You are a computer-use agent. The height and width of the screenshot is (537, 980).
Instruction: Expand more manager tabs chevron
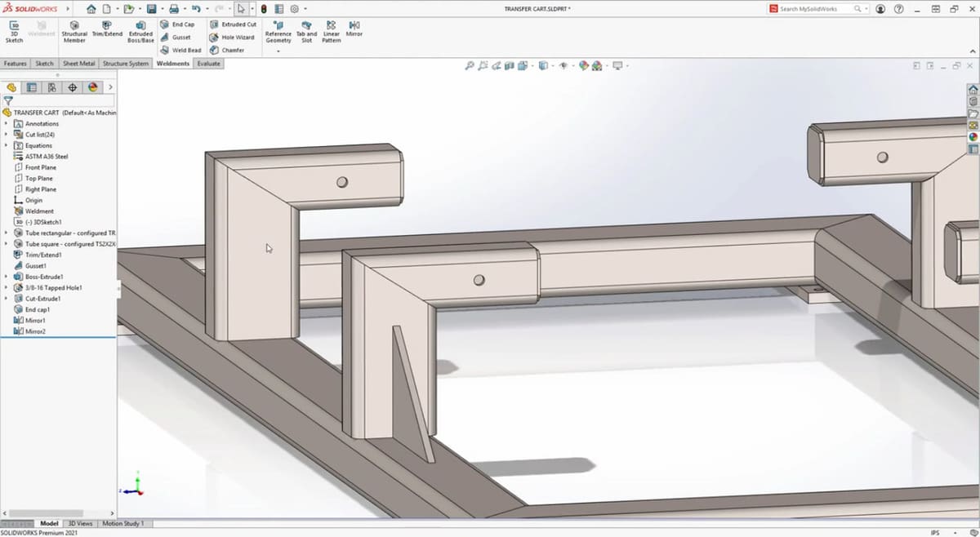tap(110, 87)
